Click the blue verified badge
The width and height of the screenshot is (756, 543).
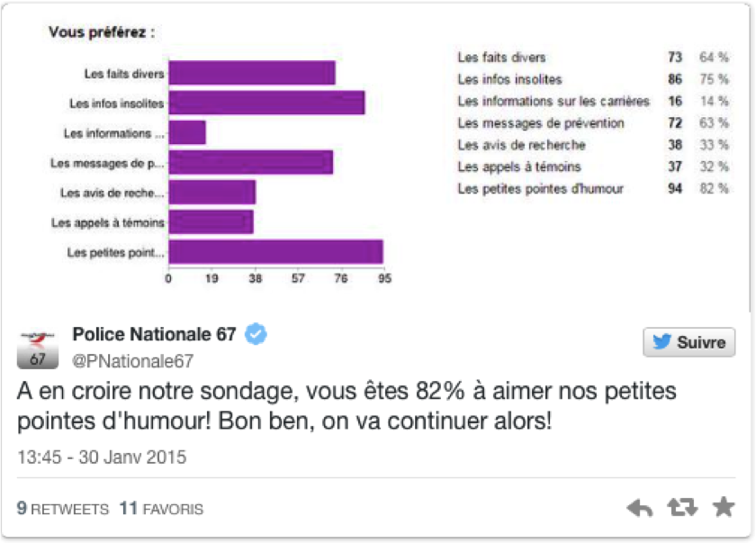point(256,334)
